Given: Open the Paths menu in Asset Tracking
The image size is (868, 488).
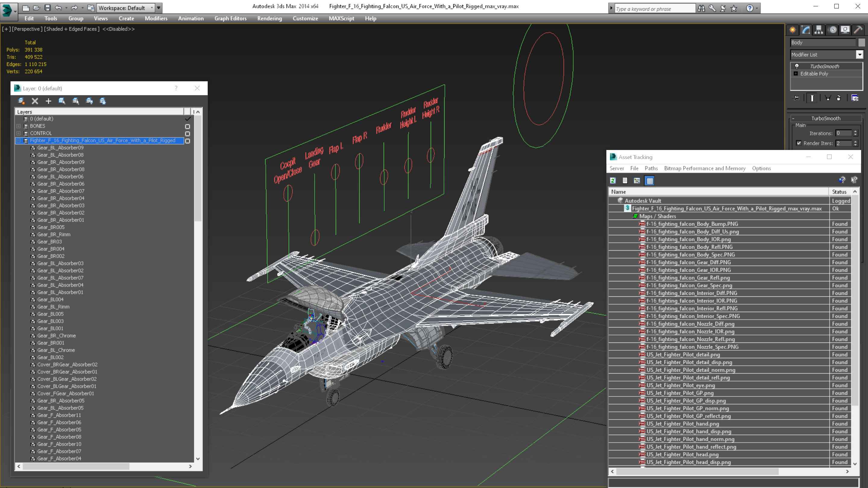Looking at the screenshot, I should coord(651,168).
